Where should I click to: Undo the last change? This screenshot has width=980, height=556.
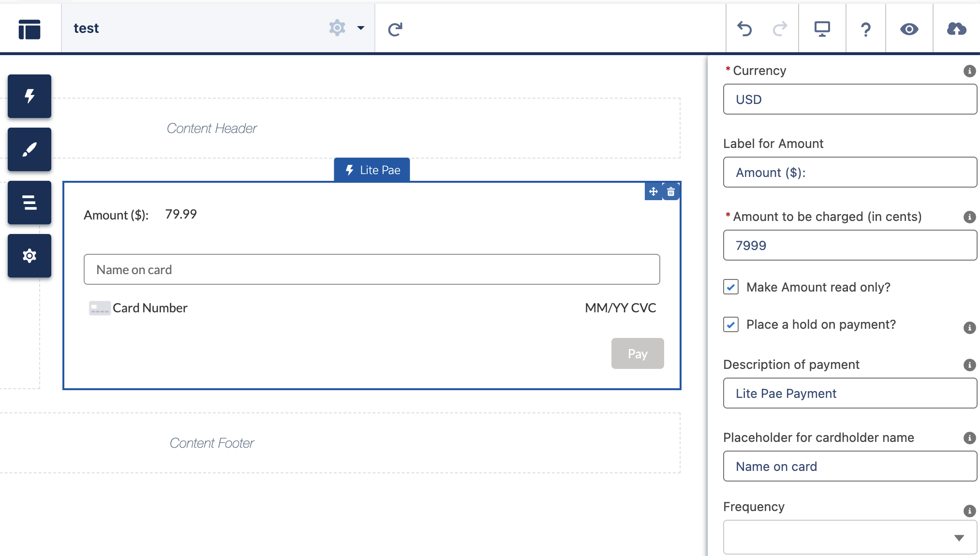pyautogui.click(x=744, y=29)
